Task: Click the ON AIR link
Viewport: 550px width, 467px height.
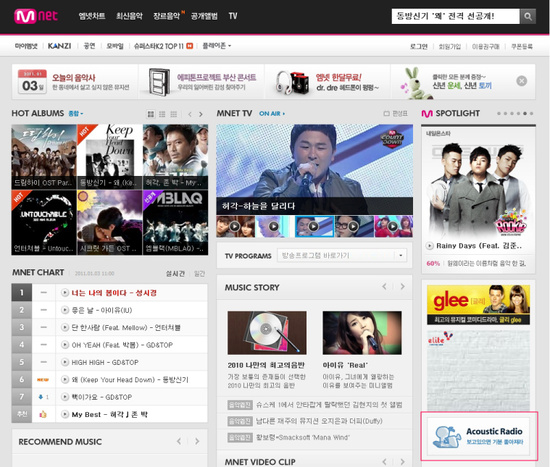Action: click(x=272, y=114)
